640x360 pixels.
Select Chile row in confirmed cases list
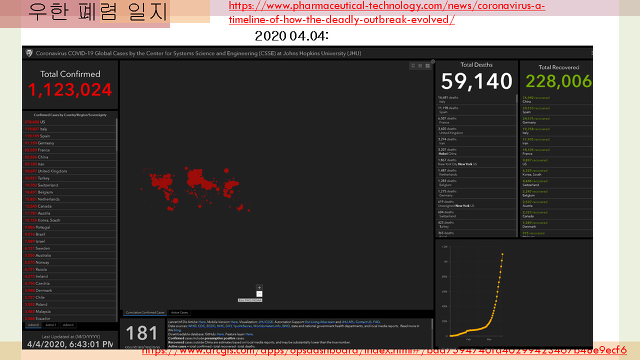point(70,298)
